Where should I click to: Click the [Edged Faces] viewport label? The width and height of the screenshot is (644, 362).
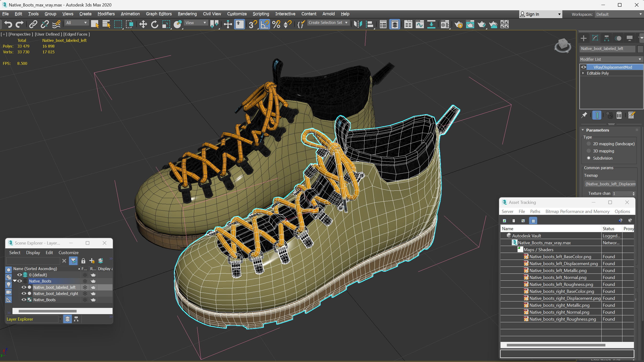click(76, 34)
